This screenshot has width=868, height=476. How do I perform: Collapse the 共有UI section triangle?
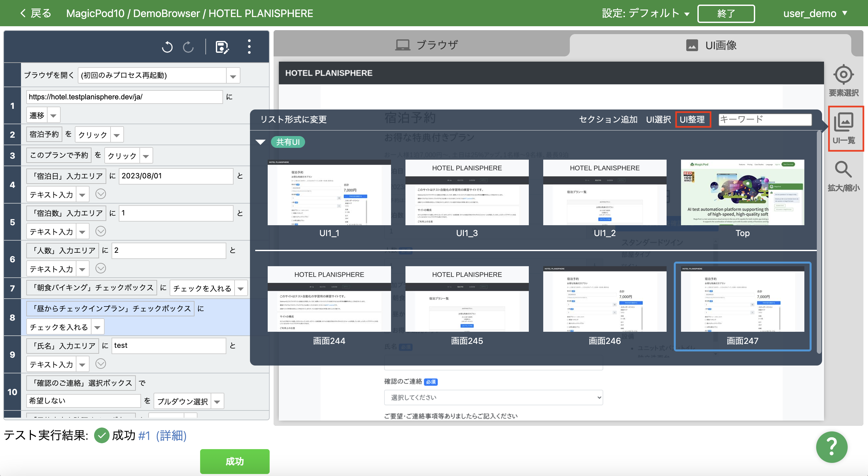[x=260, y=142]
